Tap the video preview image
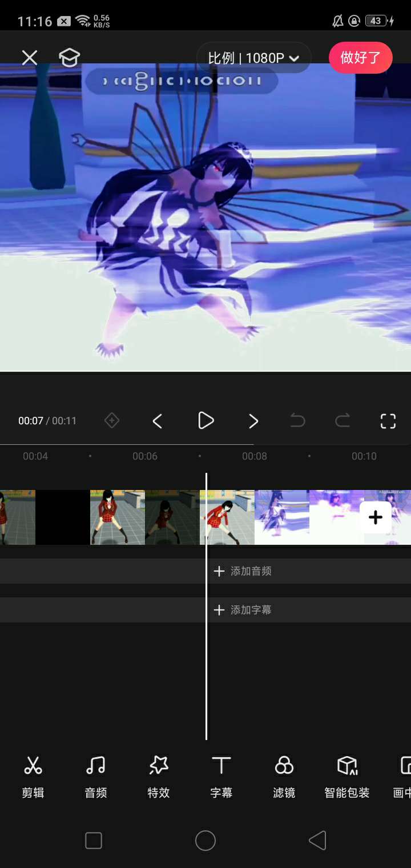This screenshot has height=868, width=411. click(x=205, y=217)
